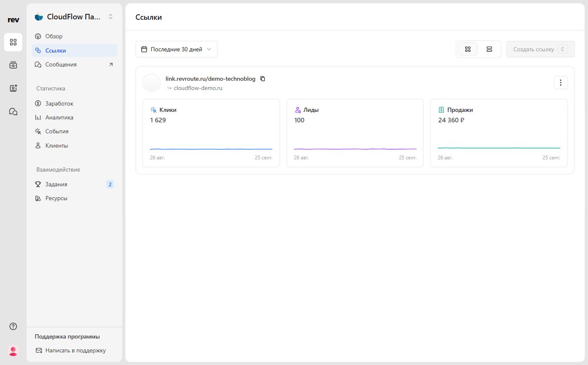
Task: Open the profile contact icon in left rail
Action: click(x=13, y=88)
